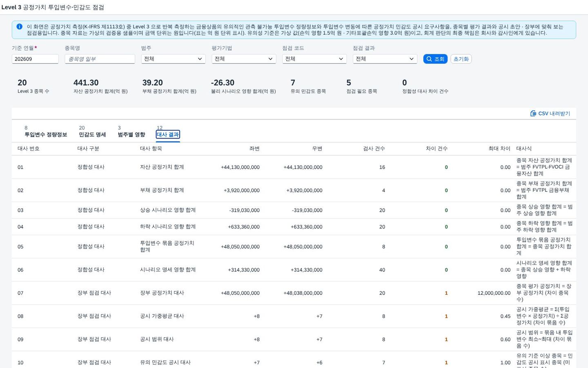Image resolution: width=588 pixels, height=368 pixels.
Task: Focus the 종목명 search input
Action: coord(100,59)
